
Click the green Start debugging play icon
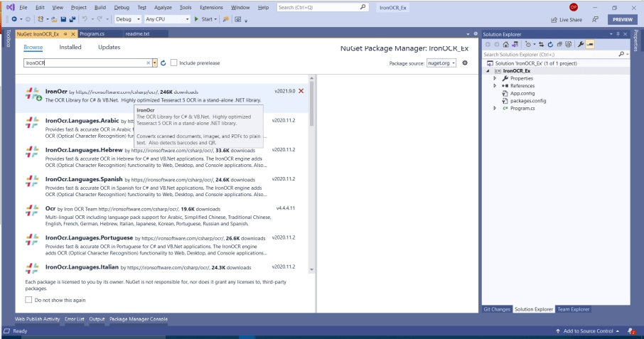click(196, 19)
